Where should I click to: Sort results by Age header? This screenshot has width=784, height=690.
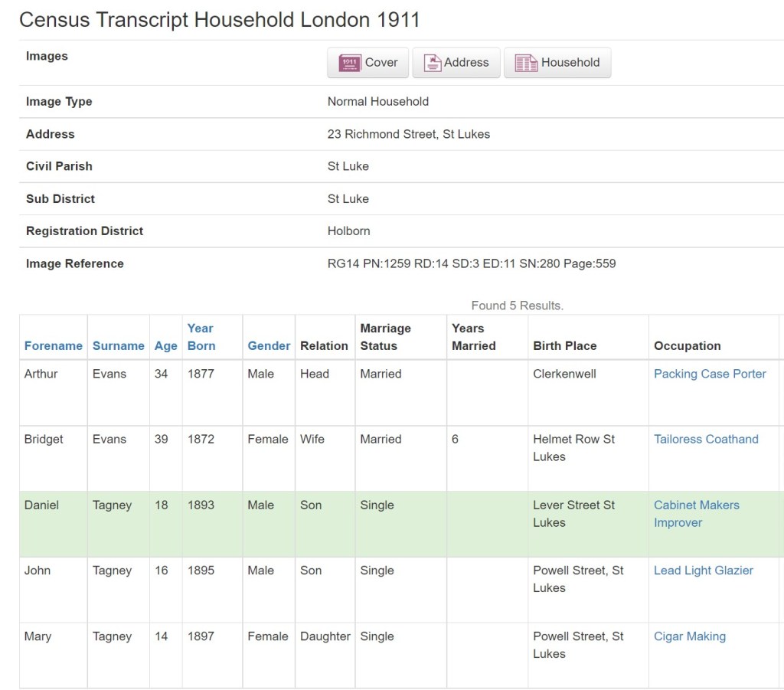(x=165, y=345)
